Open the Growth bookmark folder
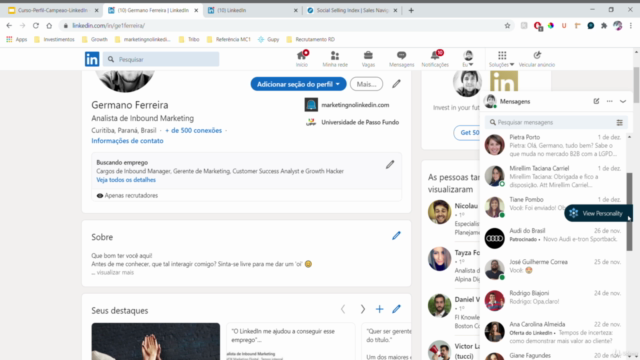 click(95, 40)
